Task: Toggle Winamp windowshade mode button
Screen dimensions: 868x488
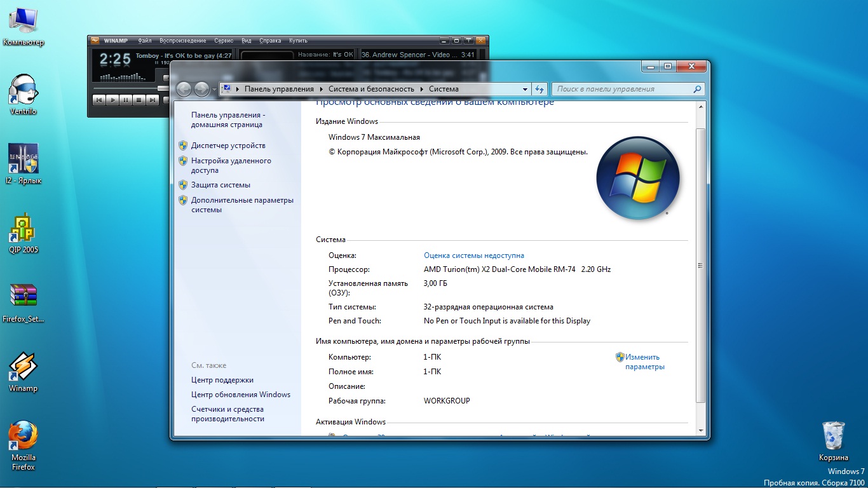Action: tap(469, 41)
